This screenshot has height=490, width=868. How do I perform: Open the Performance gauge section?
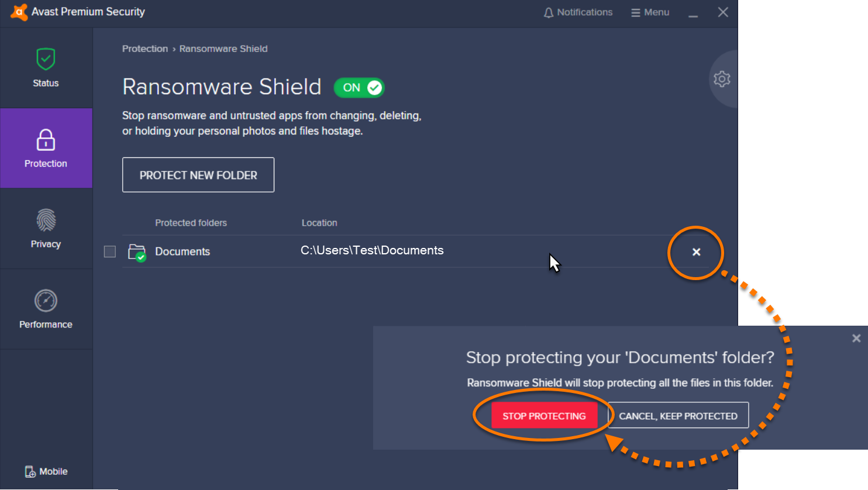[46, 309]
